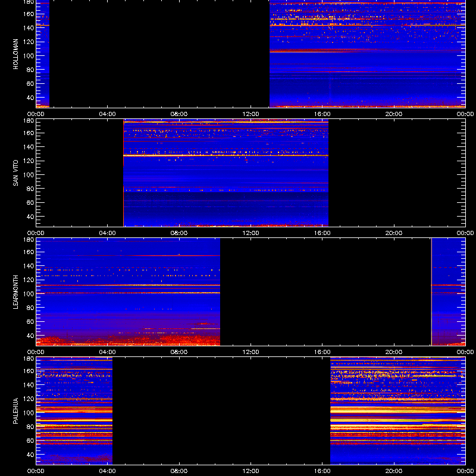Viewport: 476px width, 476px height.
Task: Click the bright vertical line in Learmonth spectrogram
Action: [x=431, y=292]
